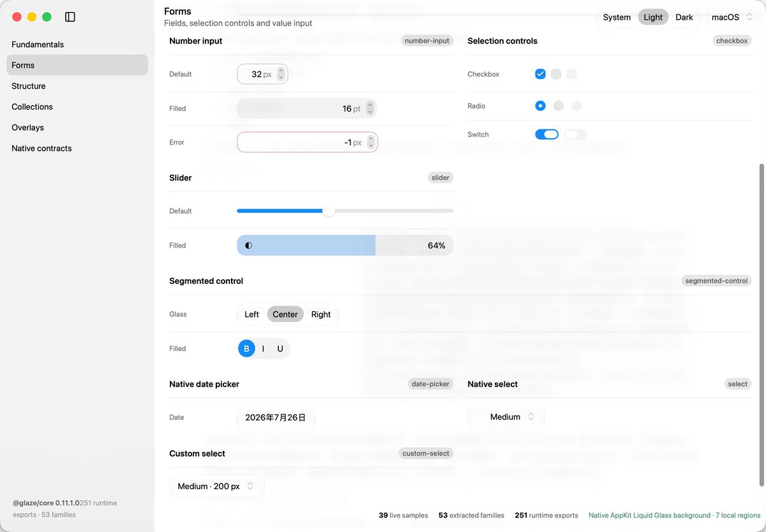Switch to the Dark theme tab
766x532 pixels.
[x=684, y=17]
